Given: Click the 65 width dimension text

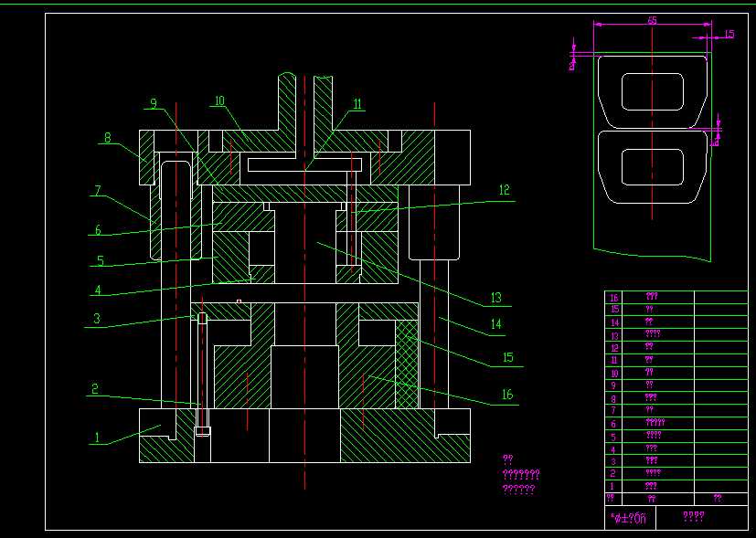Looking at the screenshot, I should pyautogui.click(x=652, y=21).
